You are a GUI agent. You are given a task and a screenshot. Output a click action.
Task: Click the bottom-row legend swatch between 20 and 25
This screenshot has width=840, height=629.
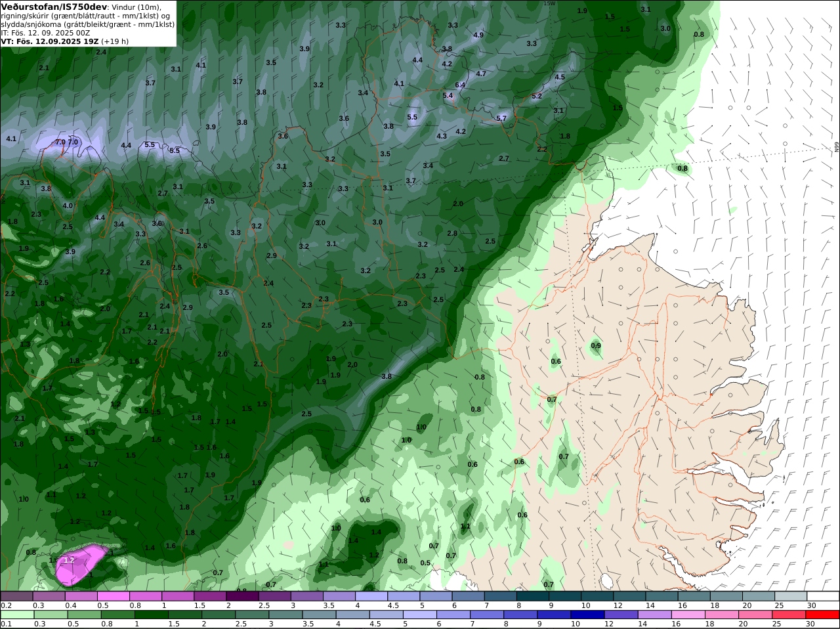point(754,615)
